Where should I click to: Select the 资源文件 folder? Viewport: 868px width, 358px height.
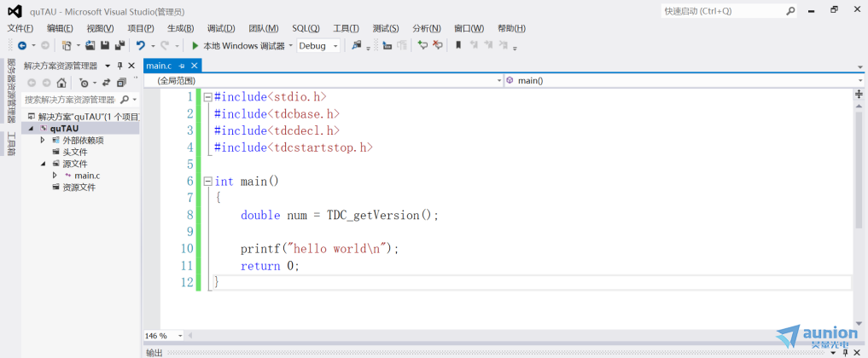[73, 188]
